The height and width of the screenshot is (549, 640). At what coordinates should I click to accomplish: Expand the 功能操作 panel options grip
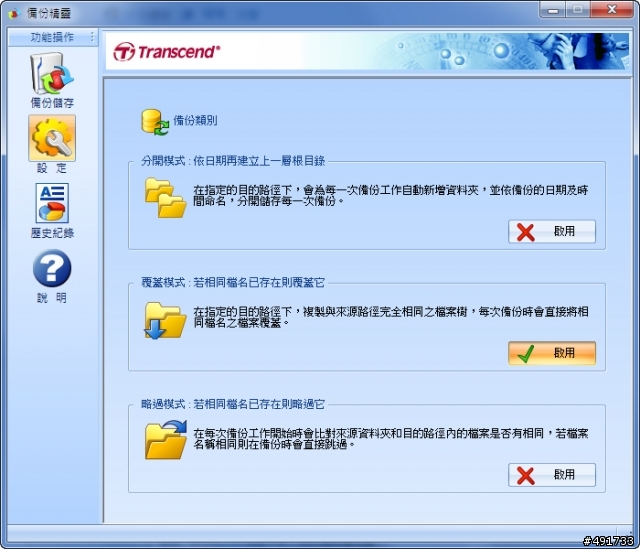point(93,37)
